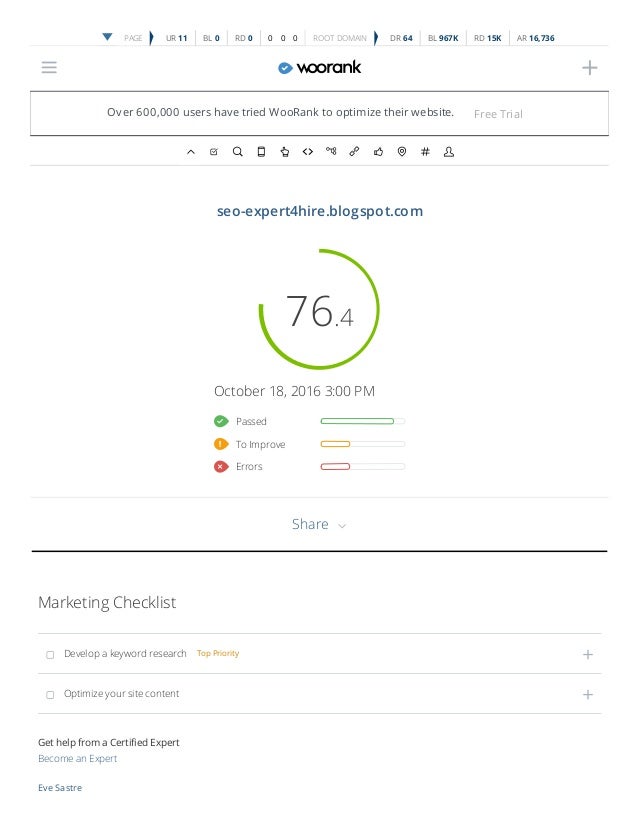Click the PAGE label in toolbar
The image size is (638, 826).
(x=133, y=38)
